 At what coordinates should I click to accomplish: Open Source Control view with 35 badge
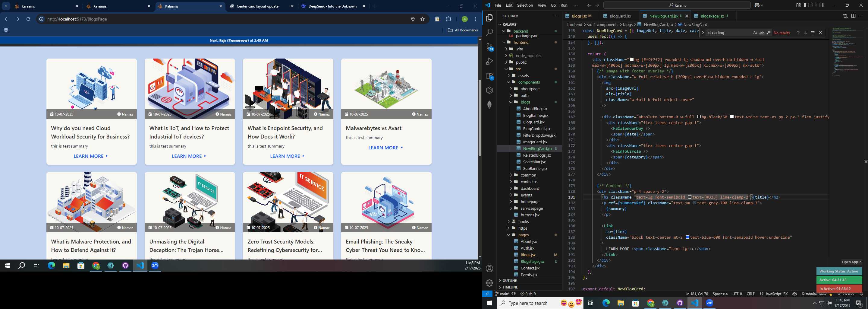point(489,47)
